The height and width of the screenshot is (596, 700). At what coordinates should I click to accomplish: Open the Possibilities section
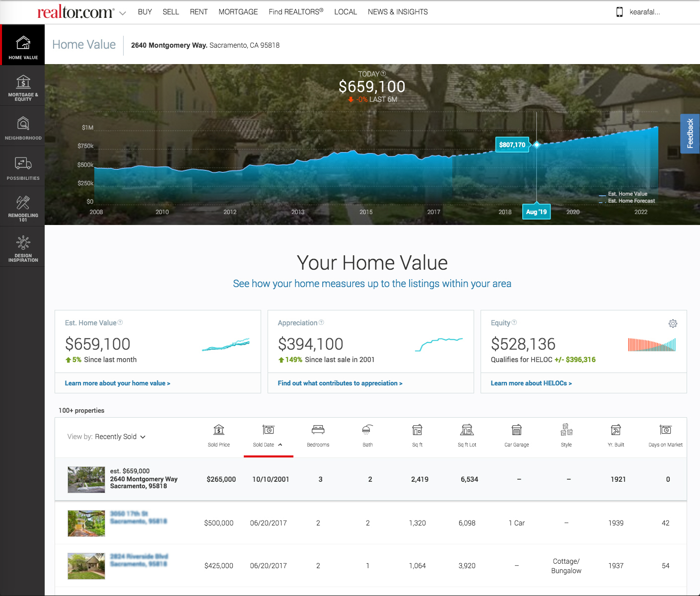[x=22, y=166]
